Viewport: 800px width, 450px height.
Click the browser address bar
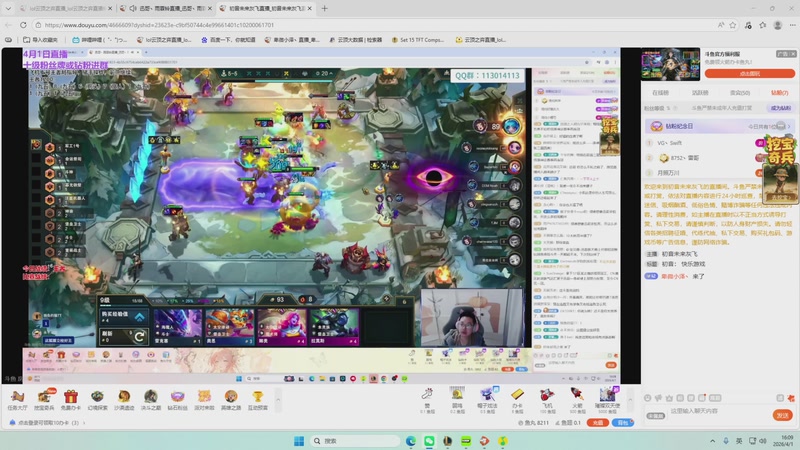375,24
